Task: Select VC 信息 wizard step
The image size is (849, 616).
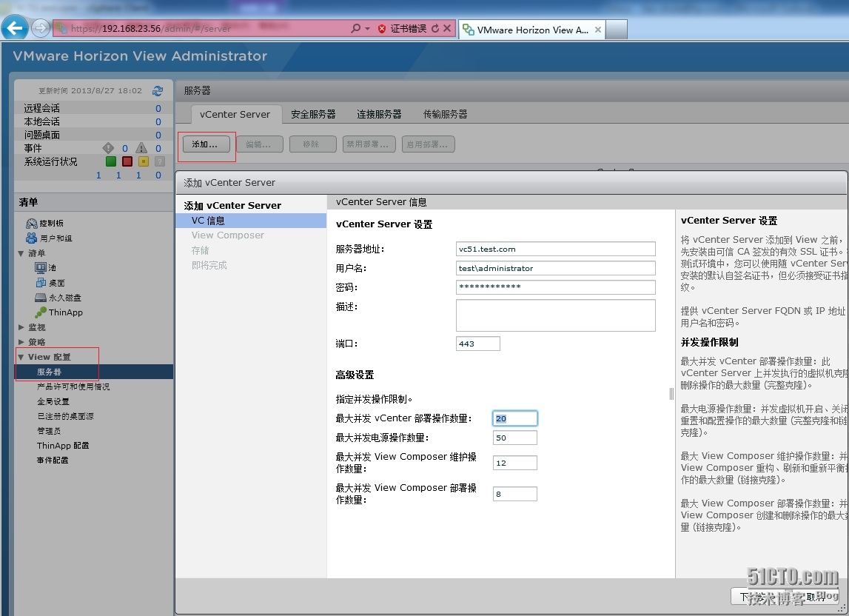Action: coord(251,221)
